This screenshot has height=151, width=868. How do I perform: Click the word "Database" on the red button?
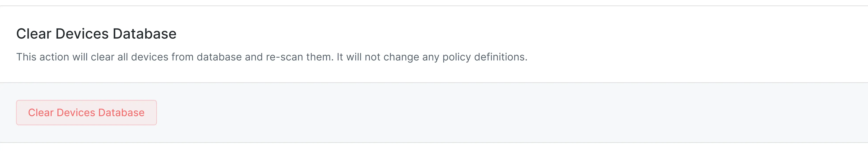(121, 113)
